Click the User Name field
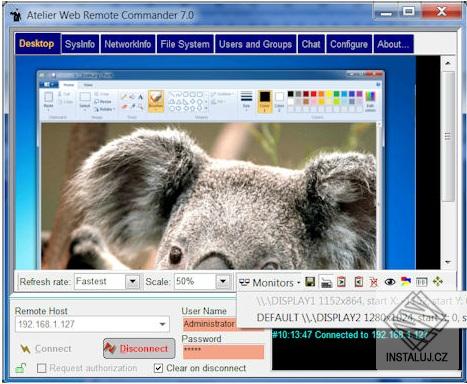The width and height of the screenshot is (467, 384). point(210,324)
